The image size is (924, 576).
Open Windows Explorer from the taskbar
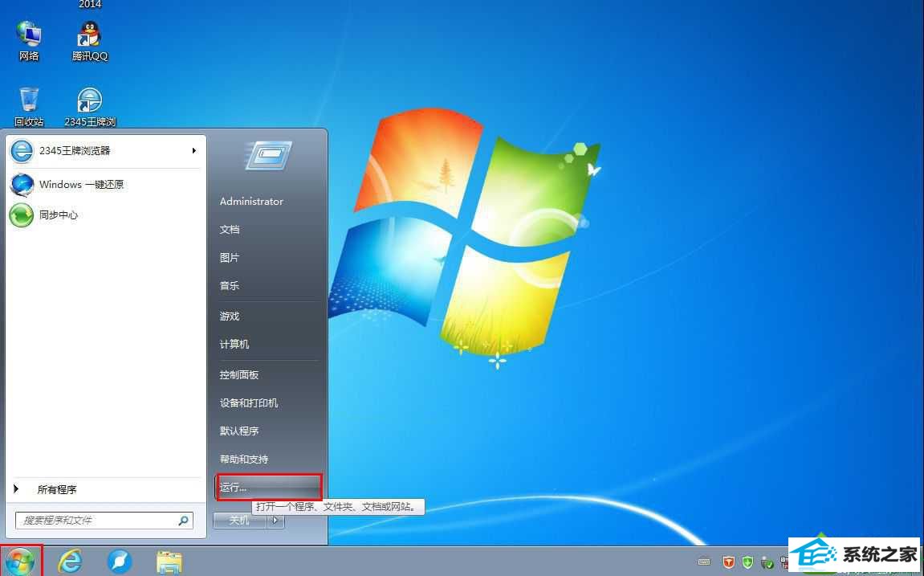click(x=169, y=561)
